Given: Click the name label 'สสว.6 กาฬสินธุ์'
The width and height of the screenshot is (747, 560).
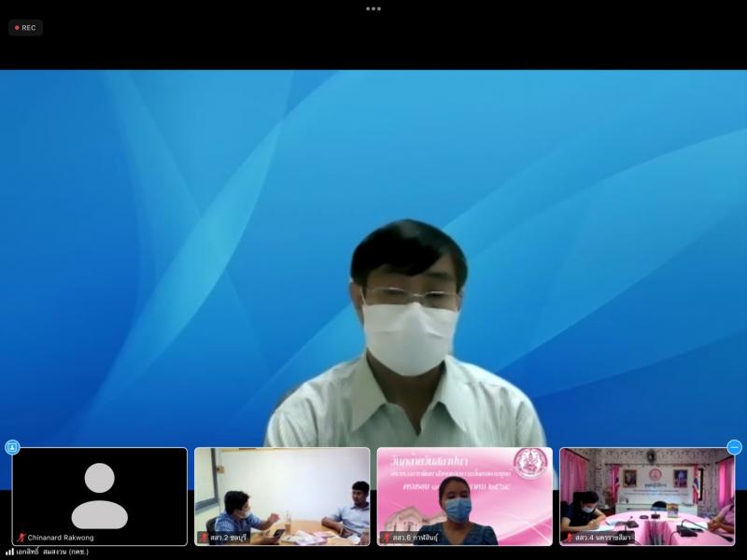Looking at the screenshot, I should point(415,538).
